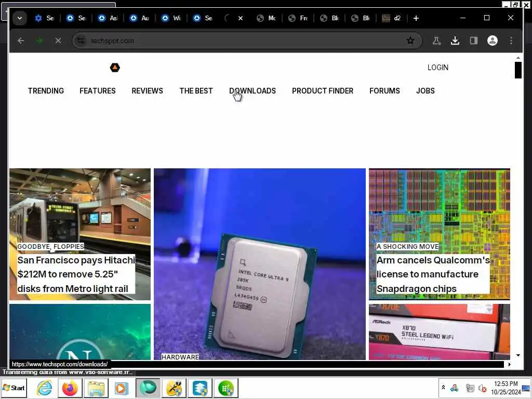Screen dimensions: 532x399
Task: Close the currently loading tab
Action: (241, 18)
